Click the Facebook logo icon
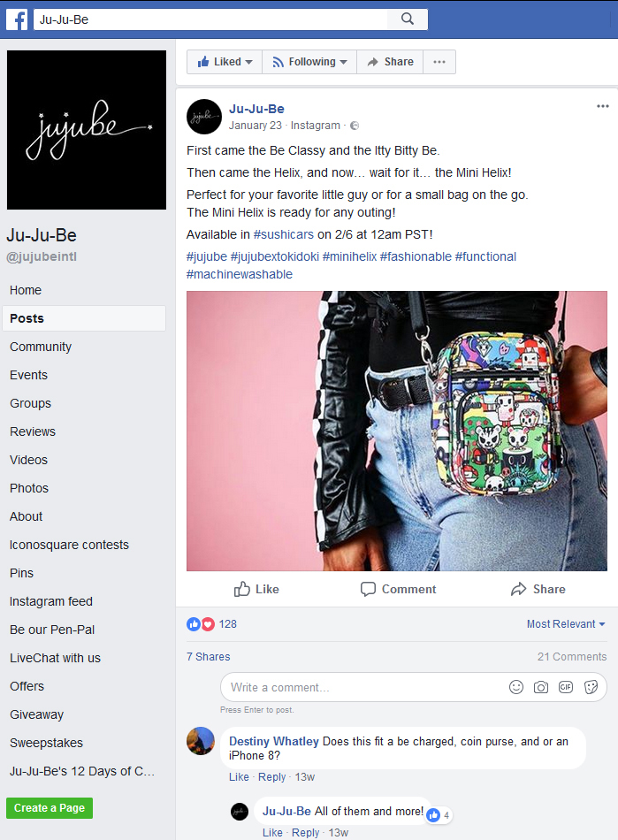This screenshot has width=618, height=840. (17, 19)
